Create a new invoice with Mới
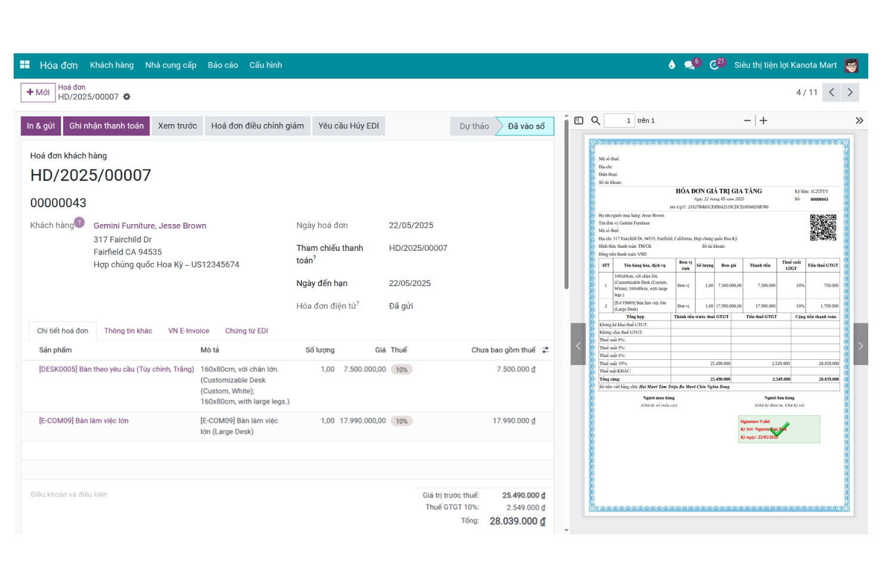Viewport: 882px width, 588px height. click(38, 92)
